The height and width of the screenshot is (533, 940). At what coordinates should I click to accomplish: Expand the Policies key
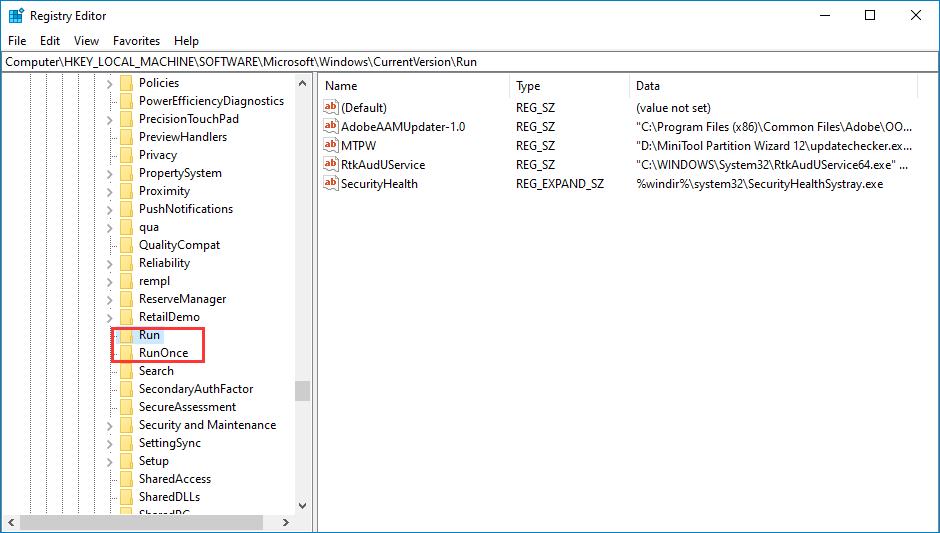[110, 83]
